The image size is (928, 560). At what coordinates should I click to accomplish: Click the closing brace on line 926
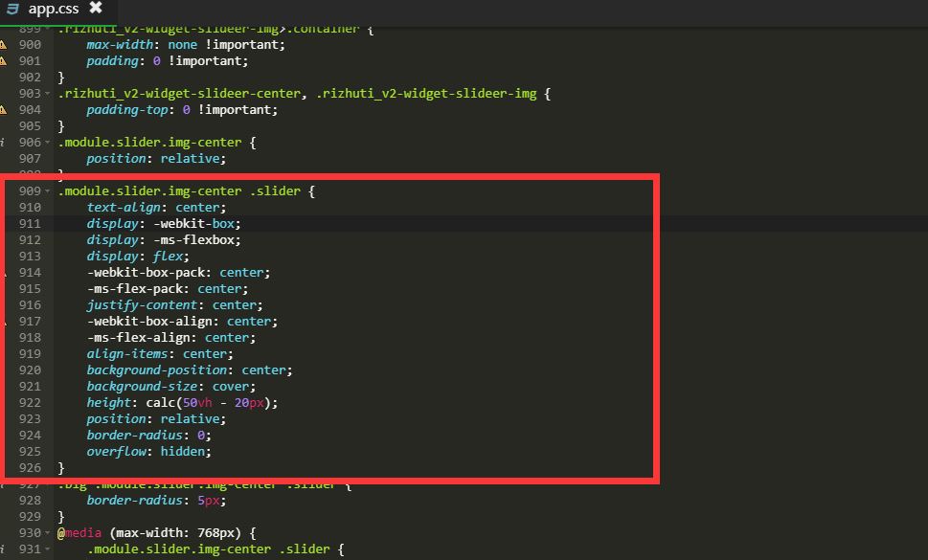(x=61, y=468)
